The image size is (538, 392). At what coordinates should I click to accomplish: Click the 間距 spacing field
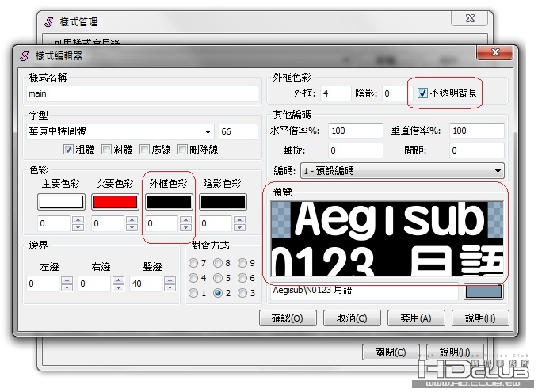pos(477,150)
